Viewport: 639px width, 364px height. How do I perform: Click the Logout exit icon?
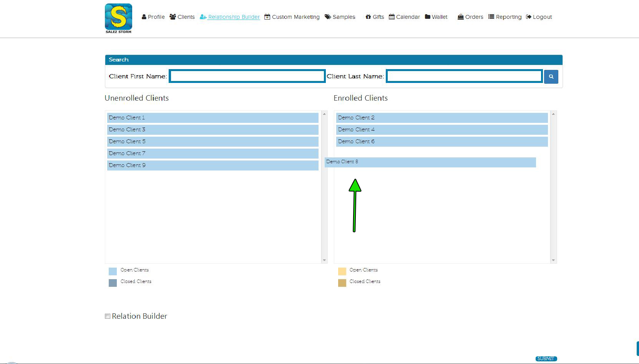pos(529,17)
